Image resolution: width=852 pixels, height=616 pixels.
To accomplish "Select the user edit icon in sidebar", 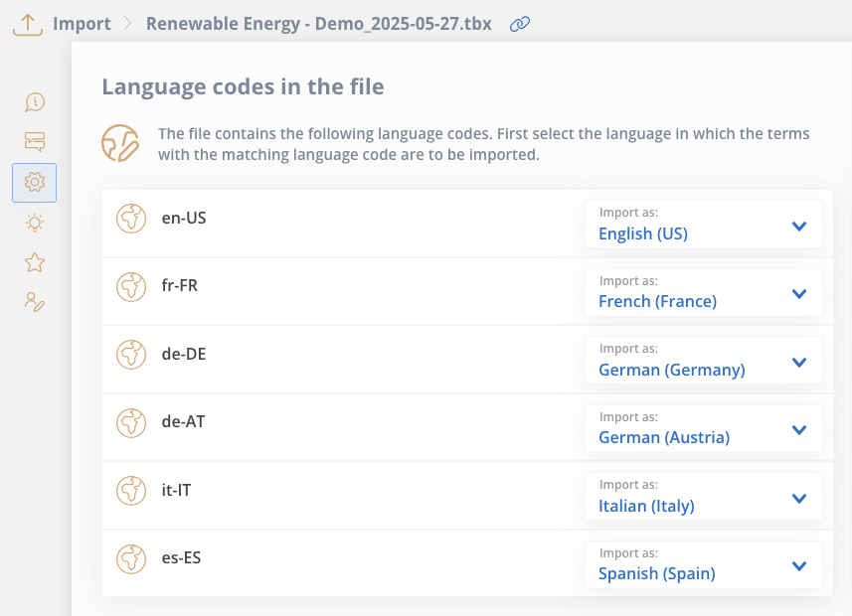I will point(34,302).
